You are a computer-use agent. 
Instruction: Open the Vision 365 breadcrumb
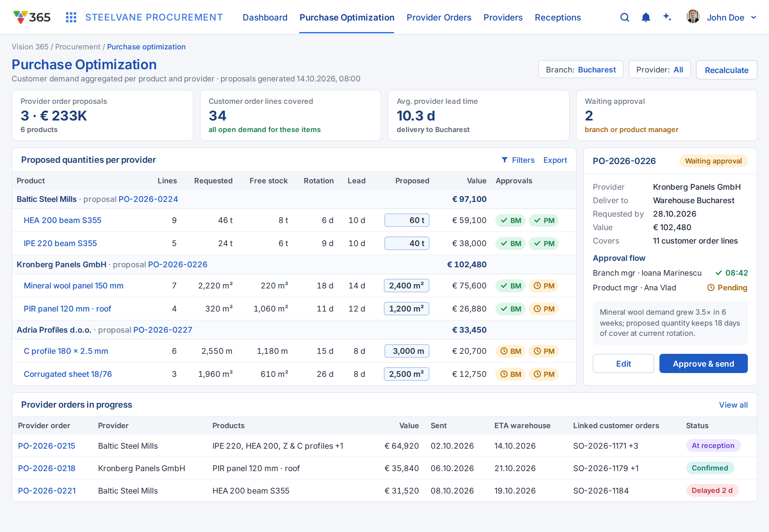coord(30,47)
